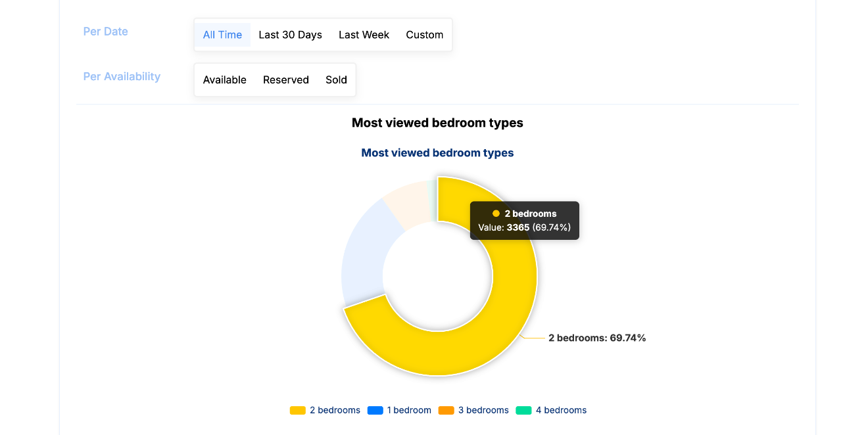Screen dimensions: 868x435
Task: Click the '1 bedroom' legend text
Action: tap(409, 411)
